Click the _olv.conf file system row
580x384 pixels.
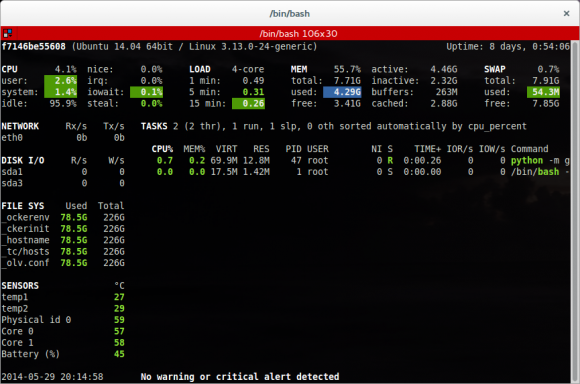coord(63,263)
